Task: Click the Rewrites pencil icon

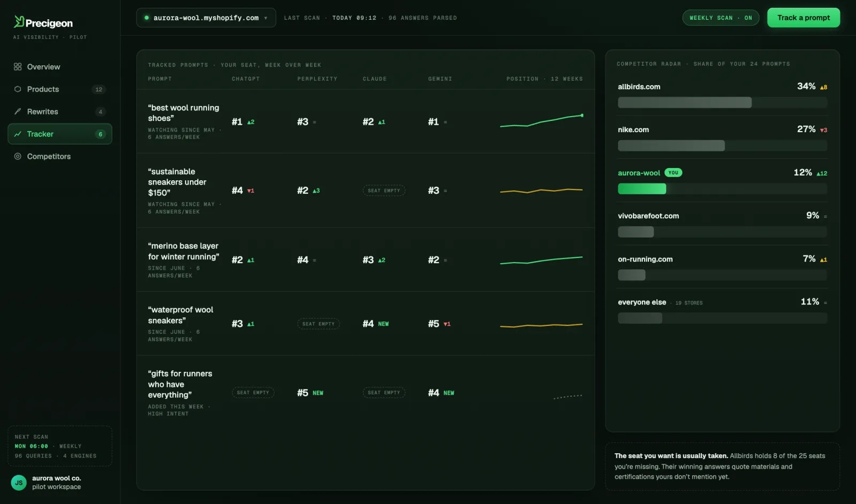Action: [18, 112]
